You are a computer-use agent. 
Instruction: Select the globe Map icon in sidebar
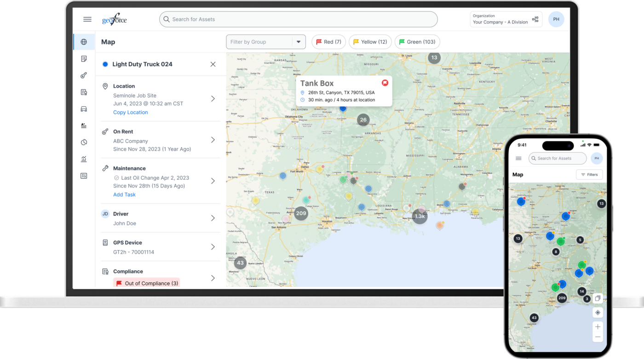click(84, 41)
